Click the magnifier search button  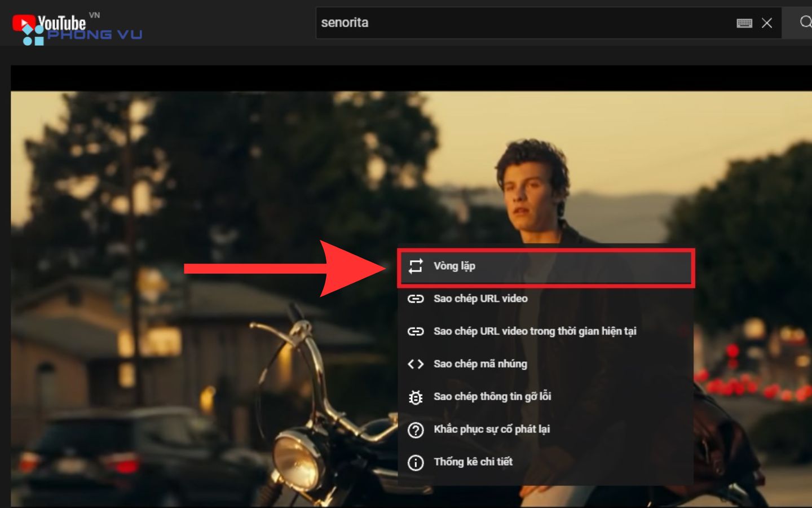point(805,23)
